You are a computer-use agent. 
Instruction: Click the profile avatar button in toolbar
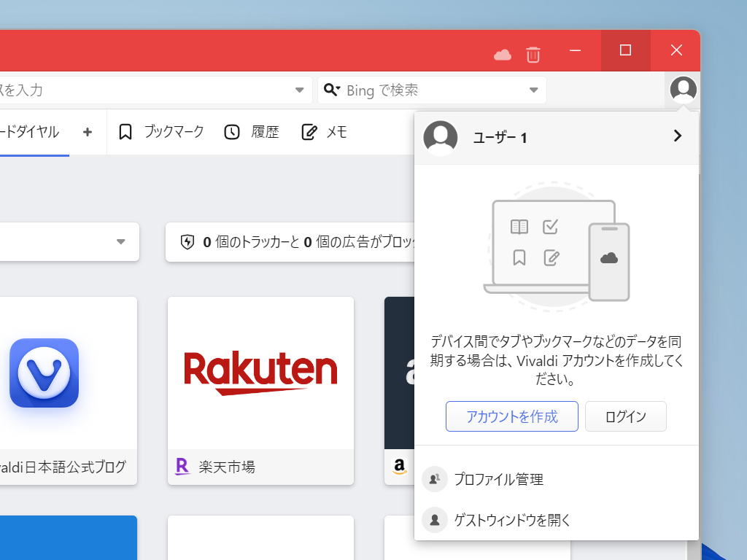point(683,90)
